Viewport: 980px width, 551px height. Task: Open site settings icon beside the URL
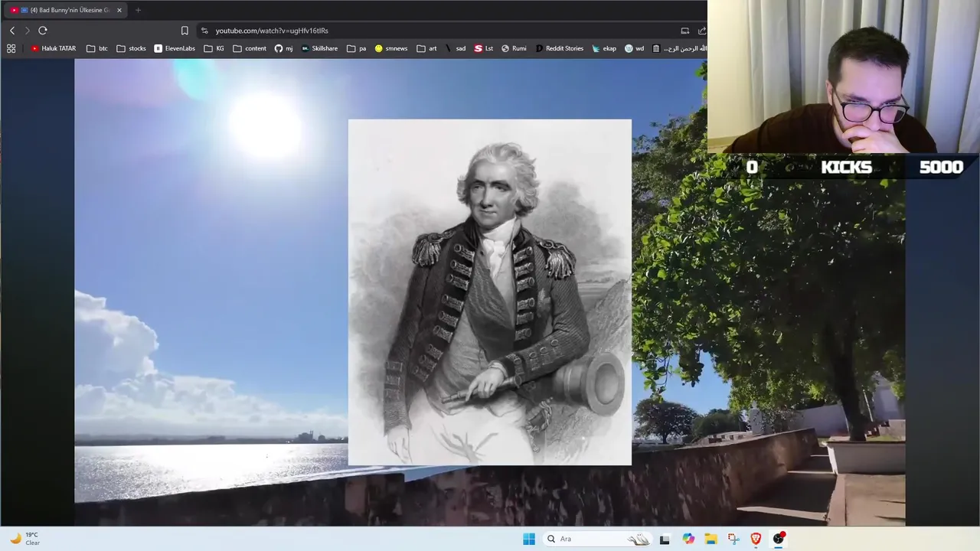click(204, 31)
